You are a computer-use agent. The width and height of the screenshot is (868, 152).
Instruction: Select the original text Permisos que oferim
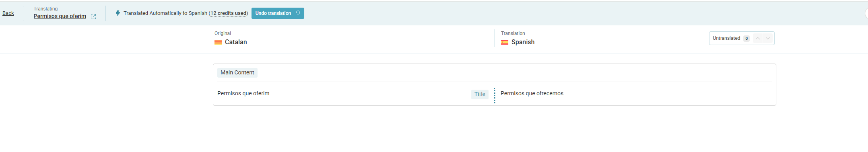coord(243,93)
